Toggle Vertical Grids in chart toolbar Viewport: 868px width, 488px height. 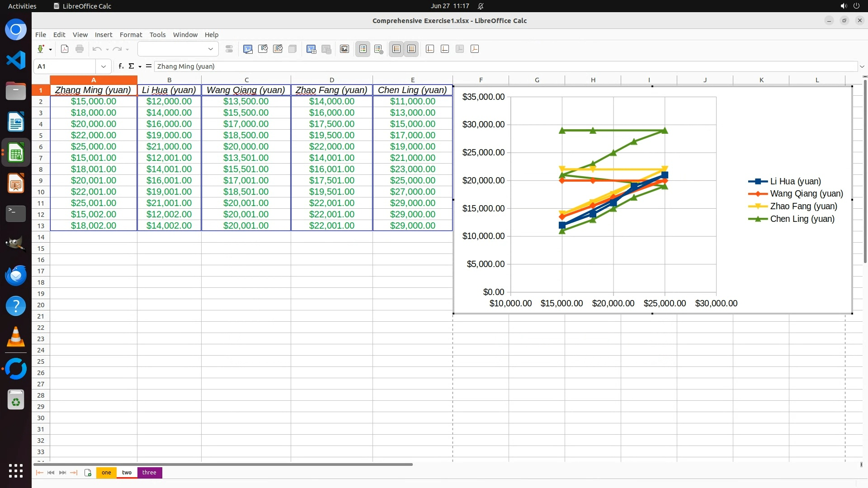tap(411, 49)
